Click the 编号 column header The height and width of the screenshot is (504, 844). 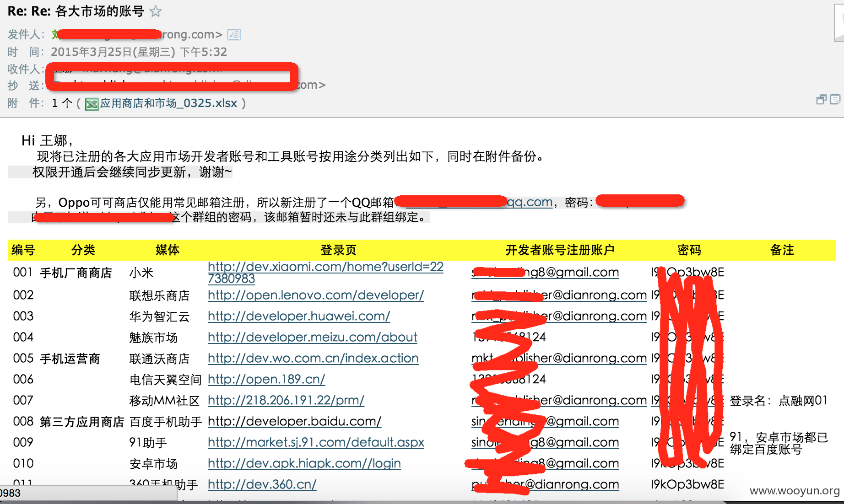click(23, 250)
